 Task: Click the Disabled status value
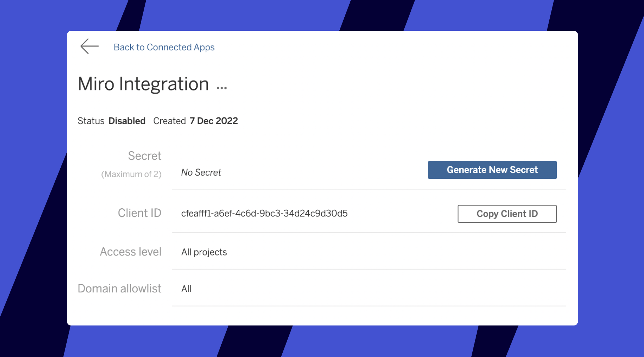127,121
